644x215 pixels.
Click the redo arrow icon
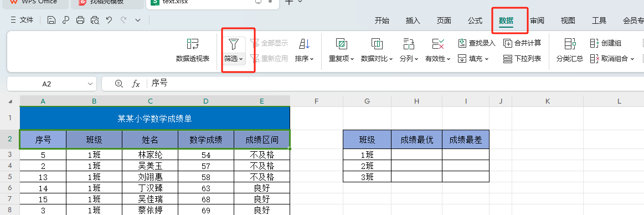(123, 20)
